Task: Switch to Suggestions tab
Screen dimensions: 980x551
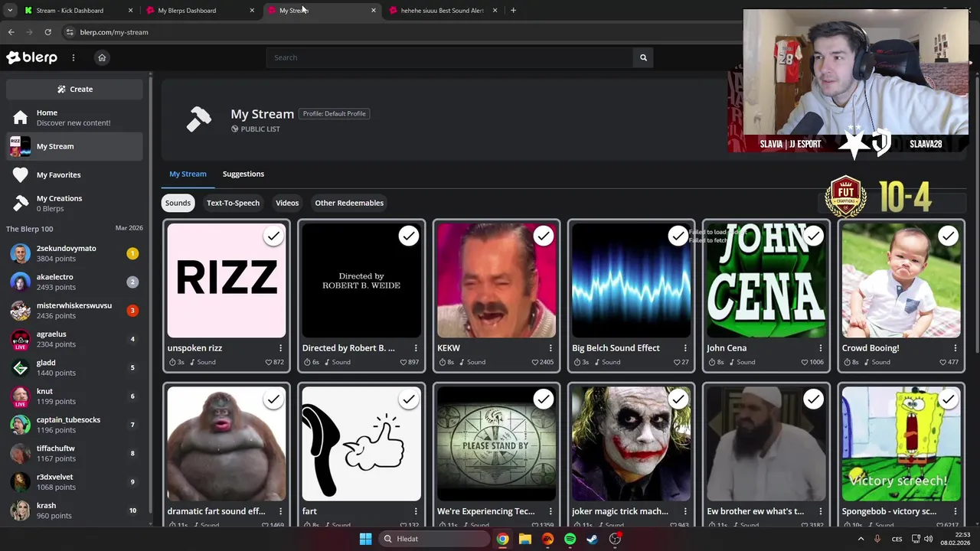Action: tap(243, 174)
